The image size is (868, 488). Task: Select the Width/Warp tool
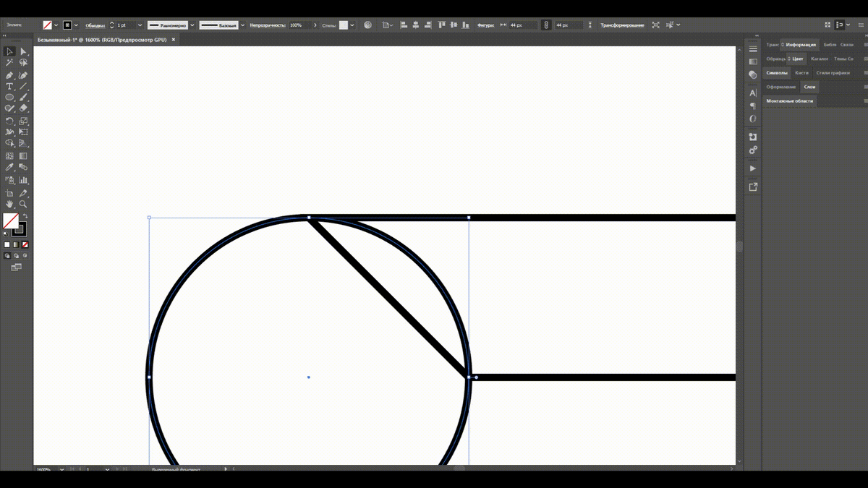(9, 132)
